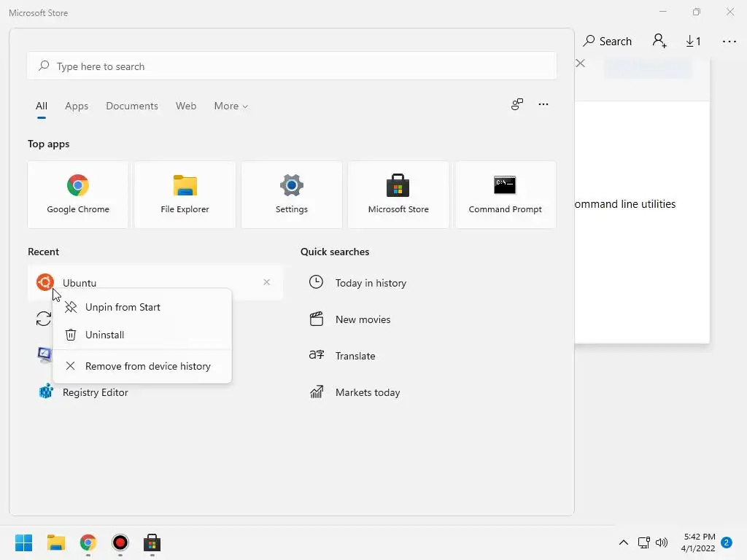
Task: Run the Translate quick search
Action: (355, 356)
